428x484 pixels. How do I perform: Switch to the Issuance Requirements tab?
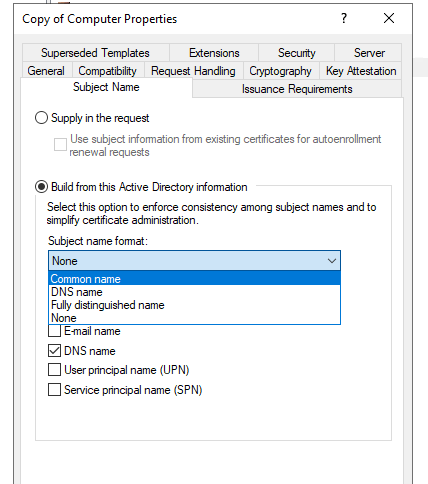coord(297,89)
